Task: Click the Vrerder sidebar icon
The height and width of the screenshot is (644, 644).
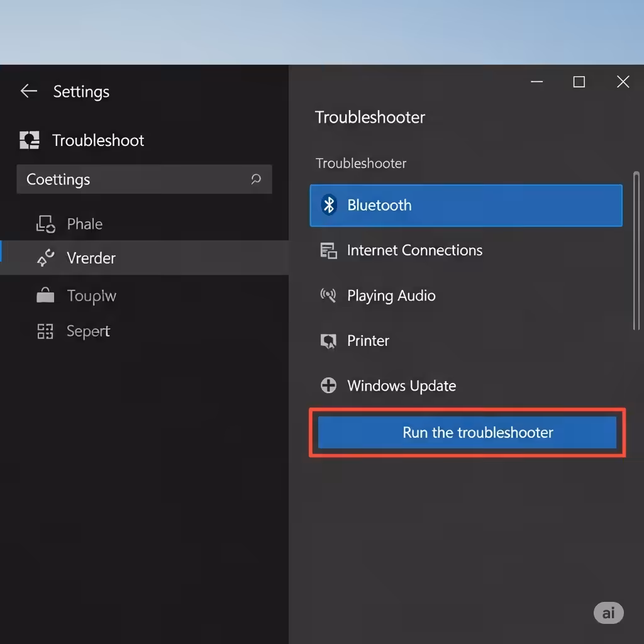Action: (x=45, y=258)
